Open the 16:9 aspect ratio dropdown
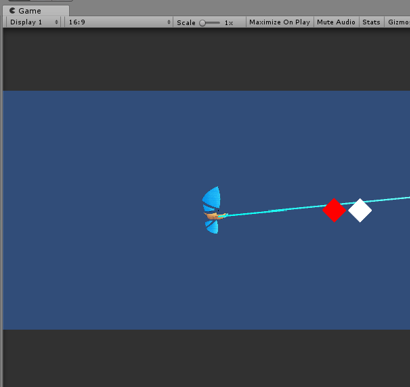This screenshot has width=410, height=387. click(119, 22)
